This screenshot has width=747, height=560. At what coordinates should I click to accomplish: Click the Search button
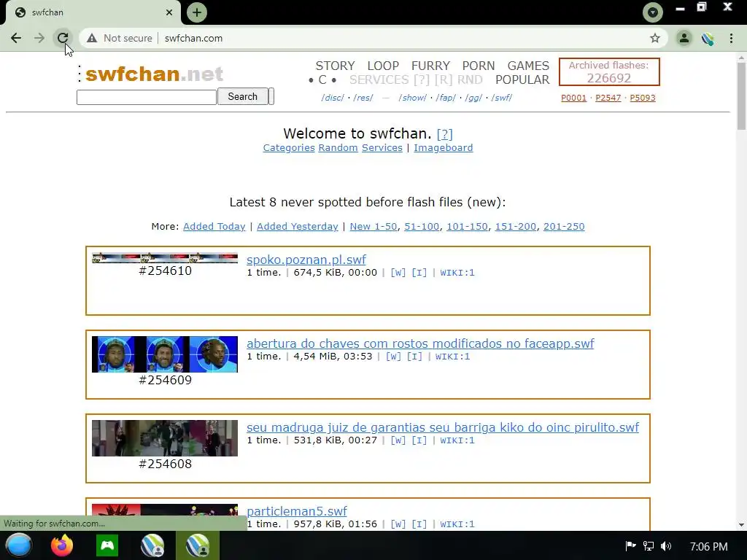(242, 97)
